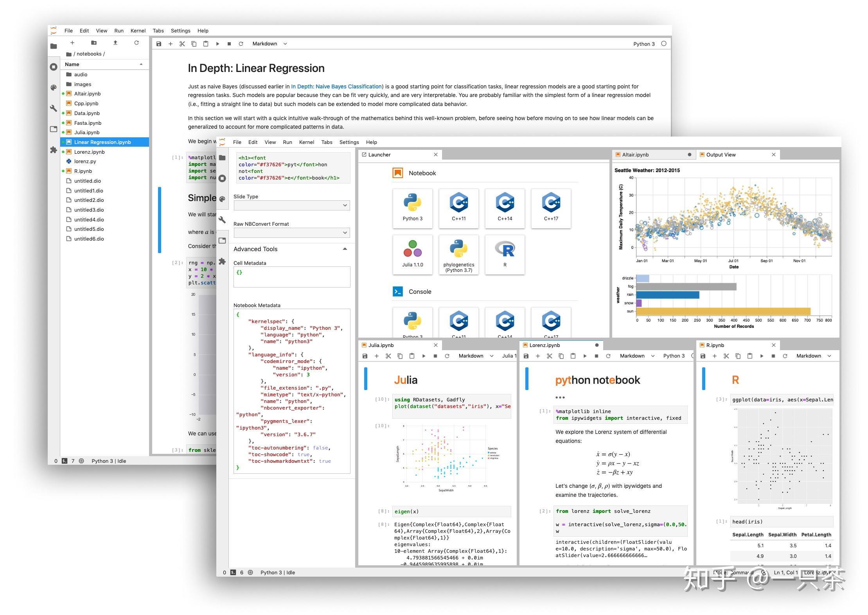
Task: Open the Kernel menu in the back window
Action: coord(138,31)
